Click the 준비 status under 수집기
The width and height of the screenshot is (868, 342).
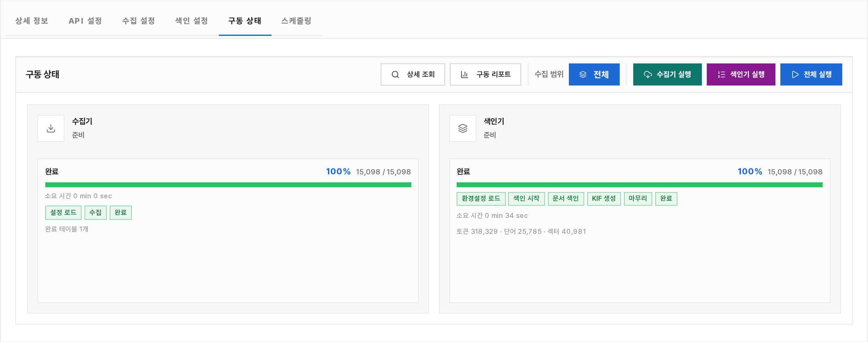[78, 135]
